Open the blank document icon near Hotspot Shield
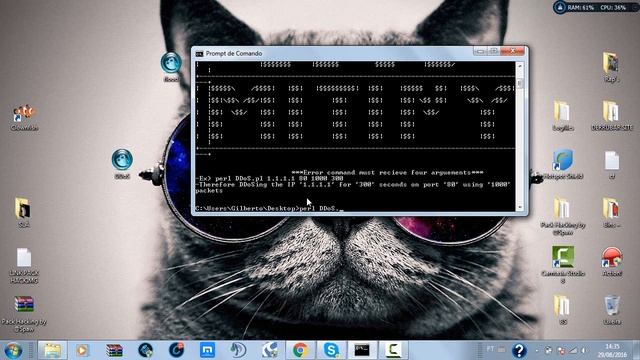 point(611,164)
